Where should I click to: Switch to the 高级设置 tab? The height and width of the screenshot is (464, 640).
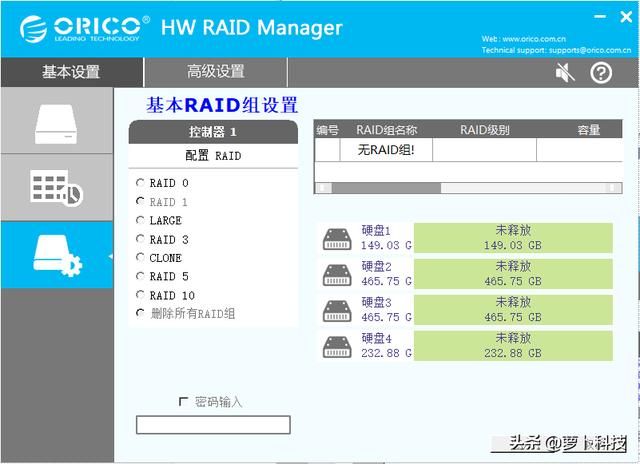(x=216, y=72)
